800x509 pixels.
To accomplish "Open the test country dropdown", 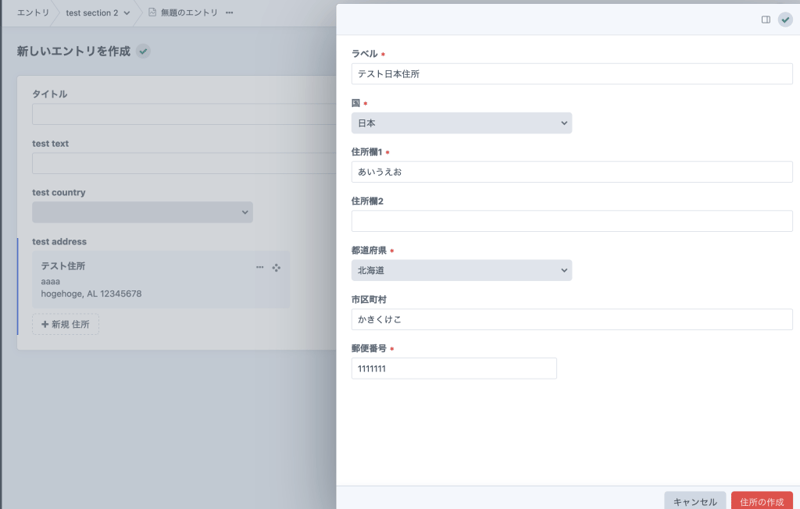I will coord(142,212).
